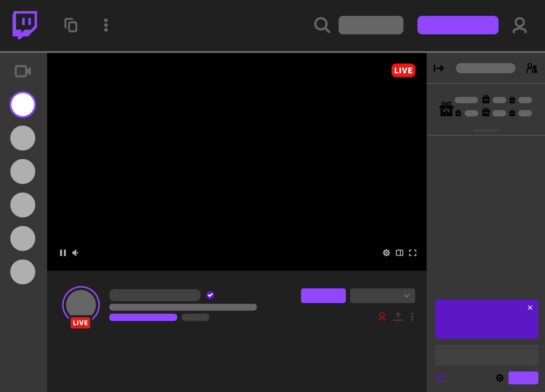Enter fullscreen on the video player

coord(413,253)
